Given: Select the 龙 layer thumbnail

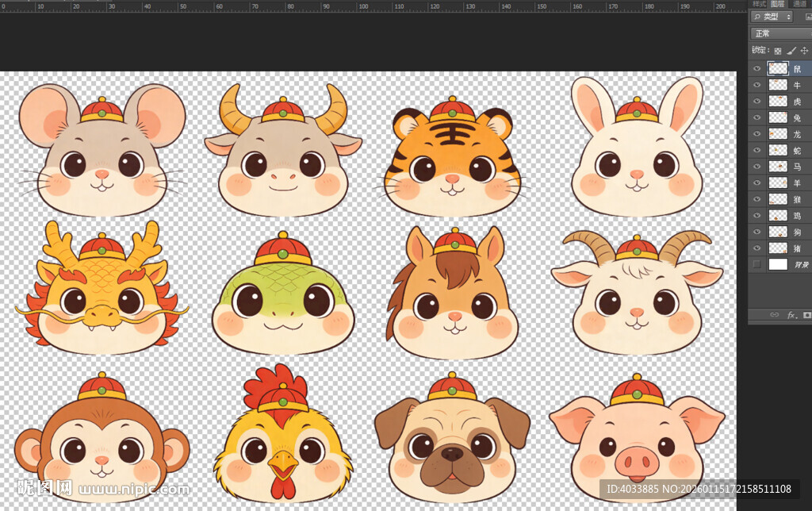Looking at the screenshot, I should coord(778,134).
